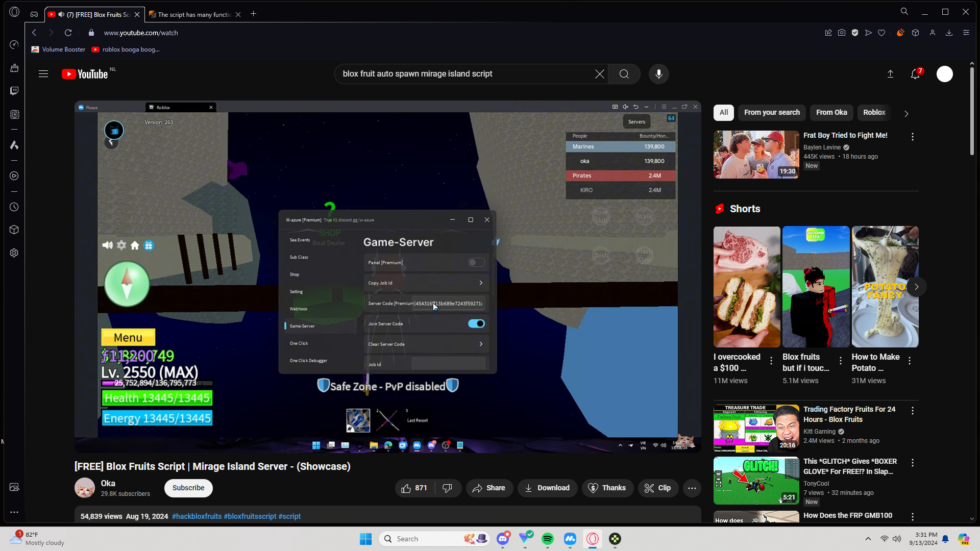Click the Clip button
This screenshot has height=551, width=980.
(x=658, y=488)
